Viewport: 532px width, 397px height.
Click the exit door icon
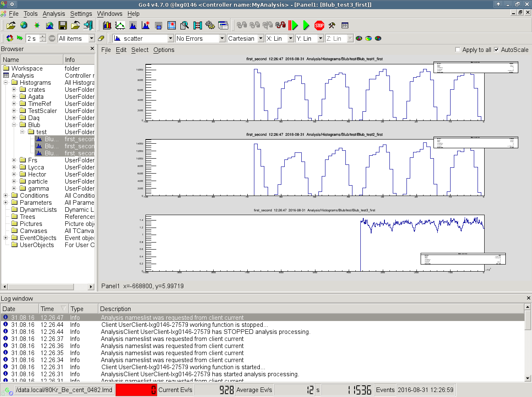88,25
